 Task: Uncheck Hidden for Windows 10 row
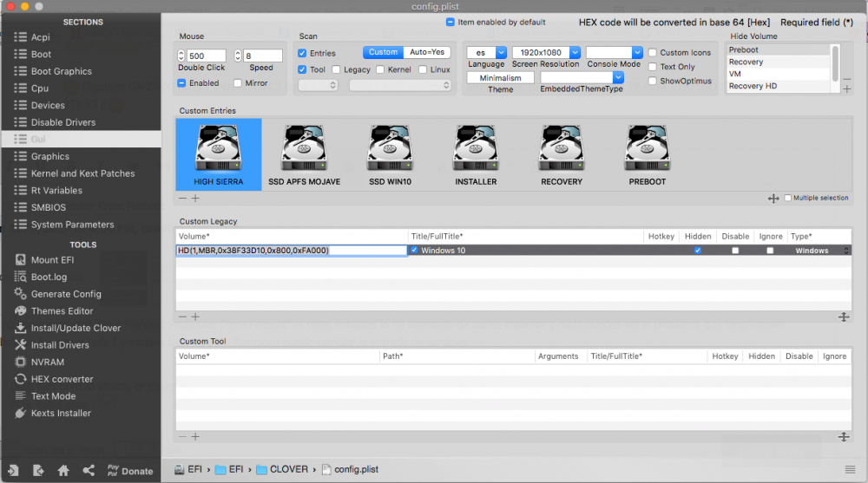pos(698,251)
